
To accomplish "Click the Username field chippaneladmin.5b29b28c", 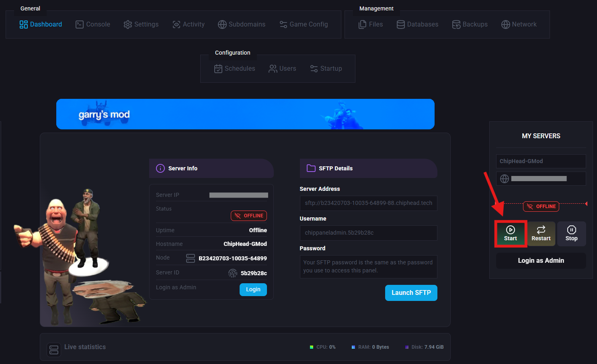I will pos(368,233).
